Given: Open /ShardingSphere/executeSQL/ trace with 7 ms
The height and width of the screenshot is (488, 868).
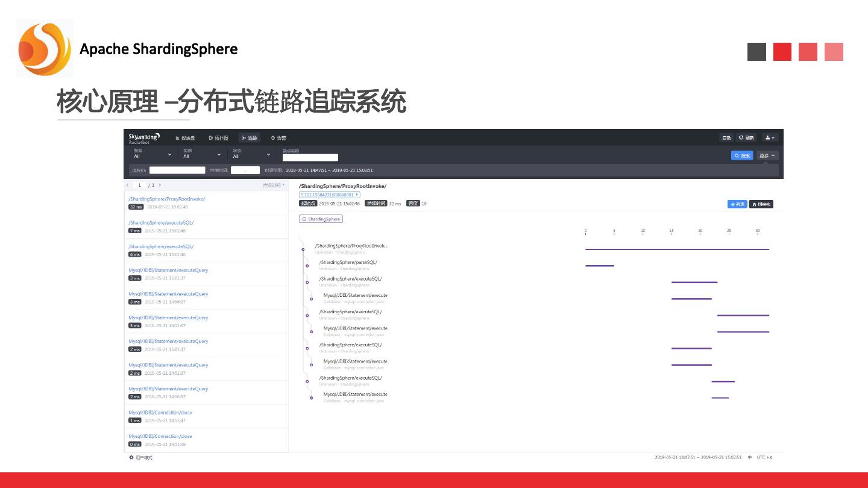Looking at the screenshot, I should (206, 227).
